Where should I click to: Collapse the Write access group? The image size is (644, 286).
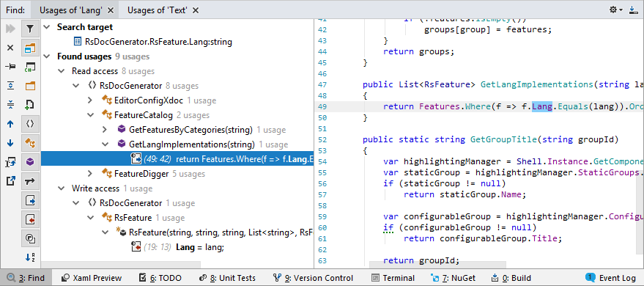[62, 188]
